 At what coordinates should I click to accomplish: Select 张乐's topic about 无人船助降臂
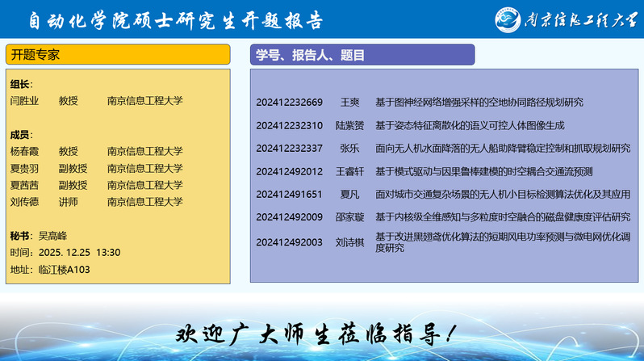click(502, 149)
